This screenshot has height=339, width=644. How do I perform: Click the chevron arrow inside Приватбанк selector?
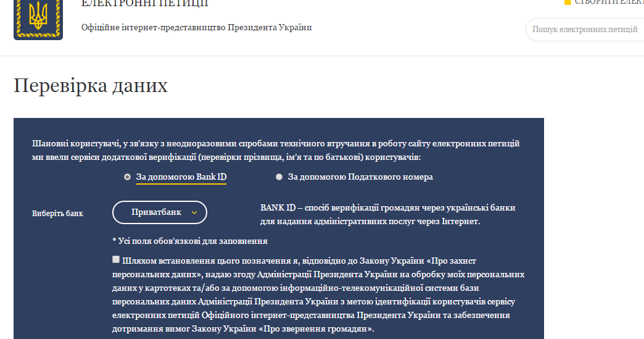pos(194,212)
